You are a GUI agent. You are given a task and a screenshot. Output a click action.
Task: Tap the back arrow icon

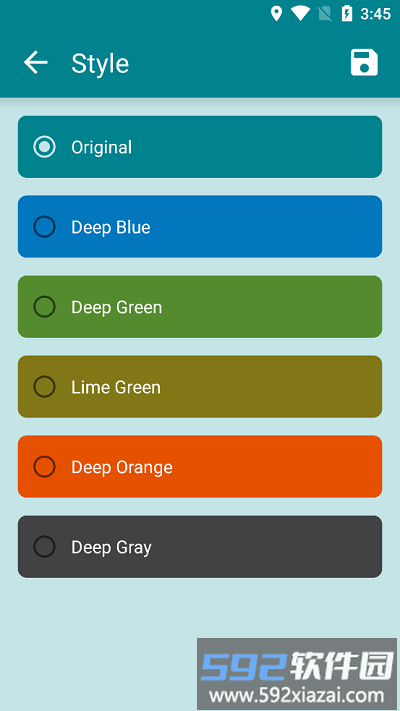(36, 63)
